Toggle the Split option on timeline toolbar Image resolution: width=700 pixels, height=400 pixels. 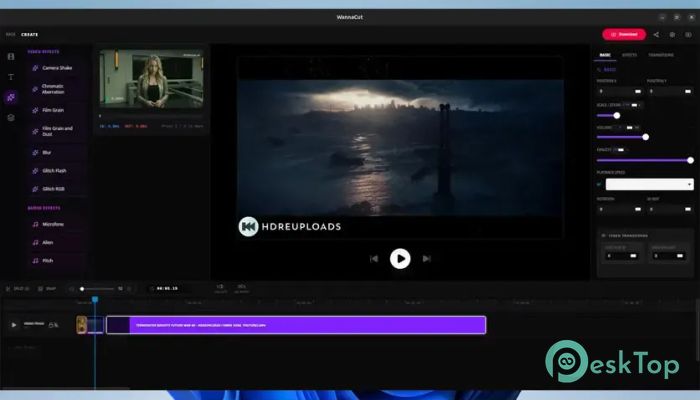pos(18,289)
